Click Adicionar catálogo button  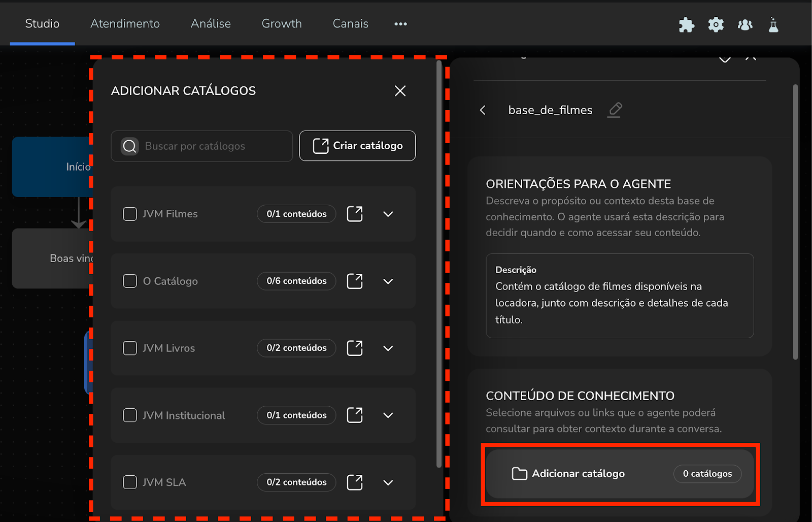tap(578, 474)
